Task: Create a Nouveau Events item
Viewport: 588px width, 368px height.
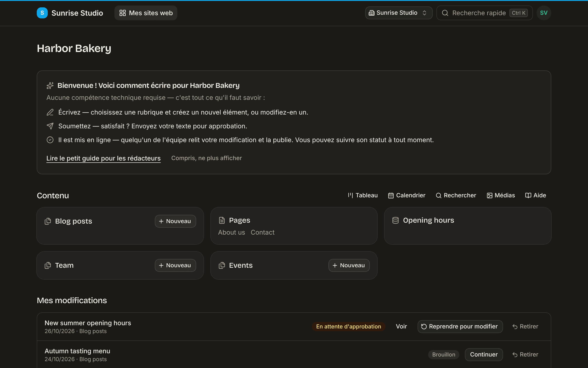Action: click(x=349, y=265)
